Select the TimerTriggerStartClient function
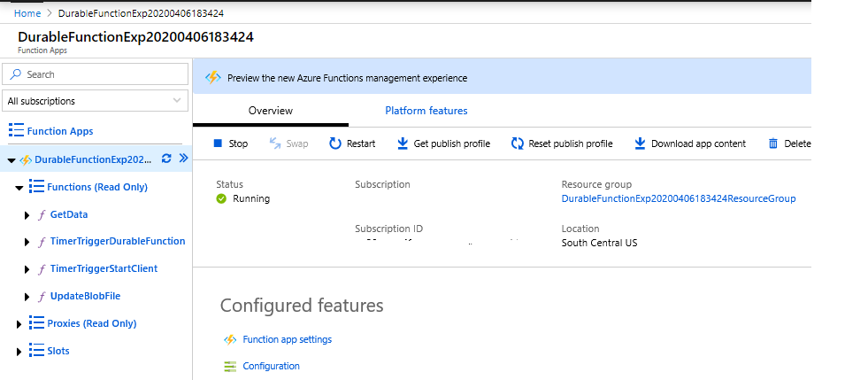Screen dimensions: 868x380 104,268
